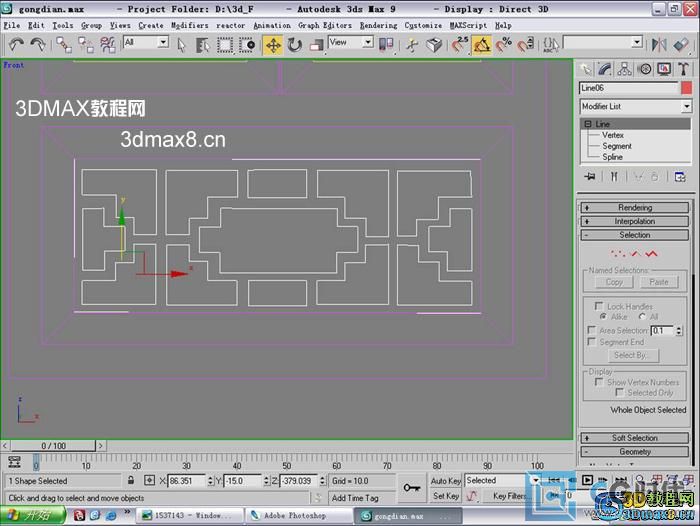The height and width of the screenshot is (526, 700).
Task: Click the Set Keys key icon
Action: coord(412,488)
